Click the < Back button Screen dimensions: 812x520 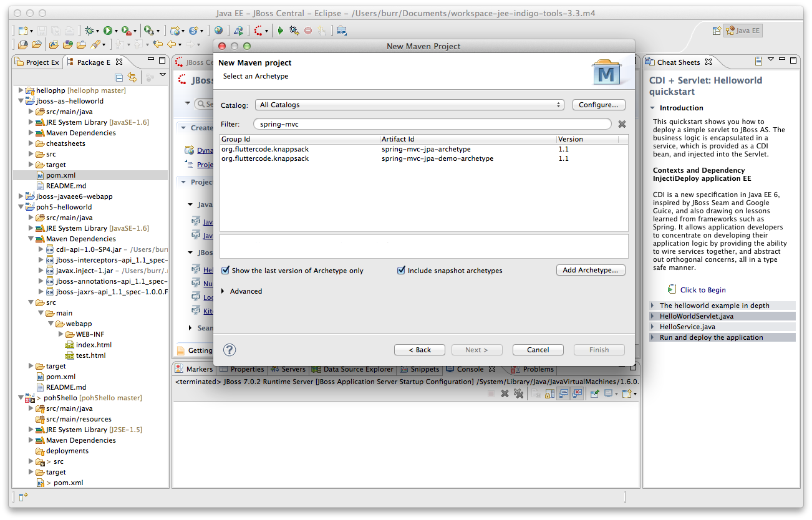coord(420,350)
